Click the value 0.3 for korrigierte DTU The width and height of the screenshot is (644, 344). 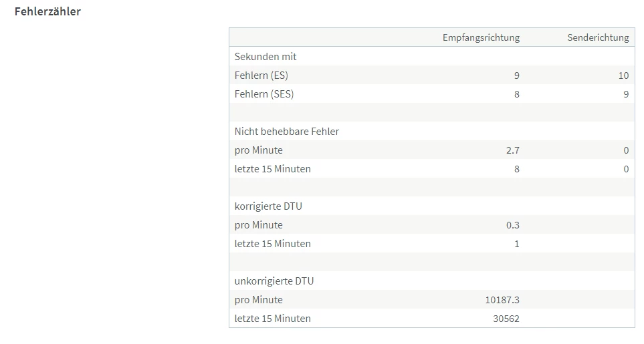tap(512, 225)
